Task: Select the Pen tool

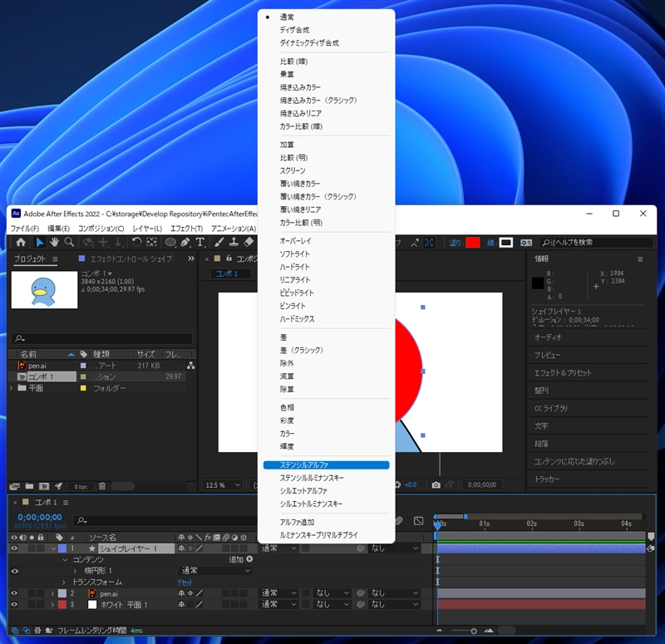Action: tap(185, 243)
